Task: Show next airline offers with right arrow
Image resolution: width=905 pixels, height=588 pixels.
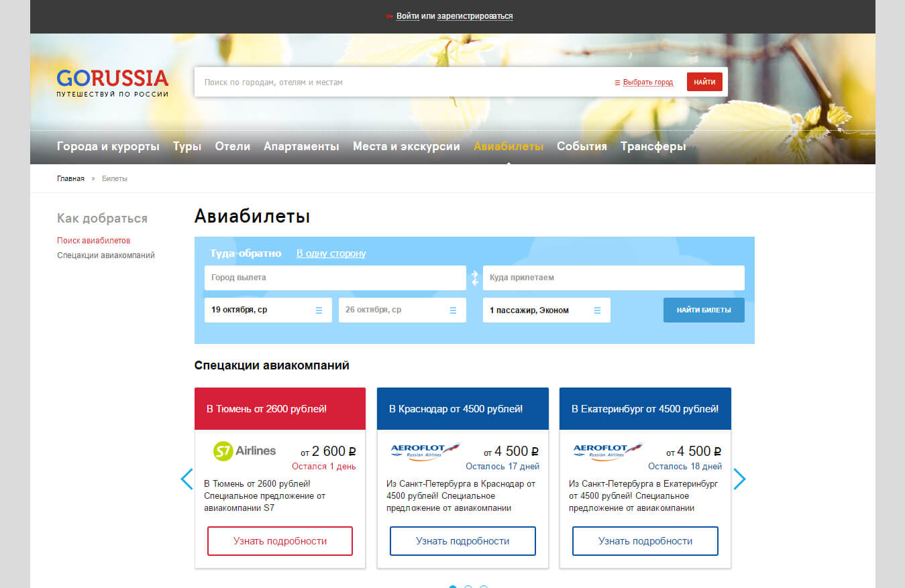Action: coord(739,479)
